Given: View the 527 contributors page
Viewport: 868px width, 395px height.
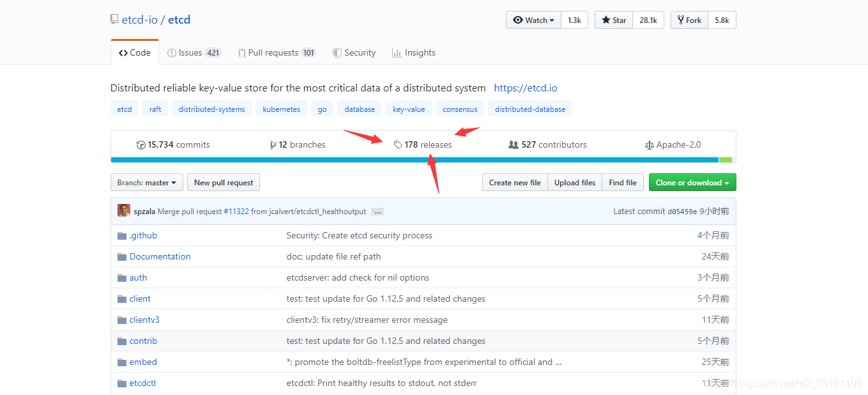Looking at the screenshot, I should pyautogui.click(x=547, y=145).
